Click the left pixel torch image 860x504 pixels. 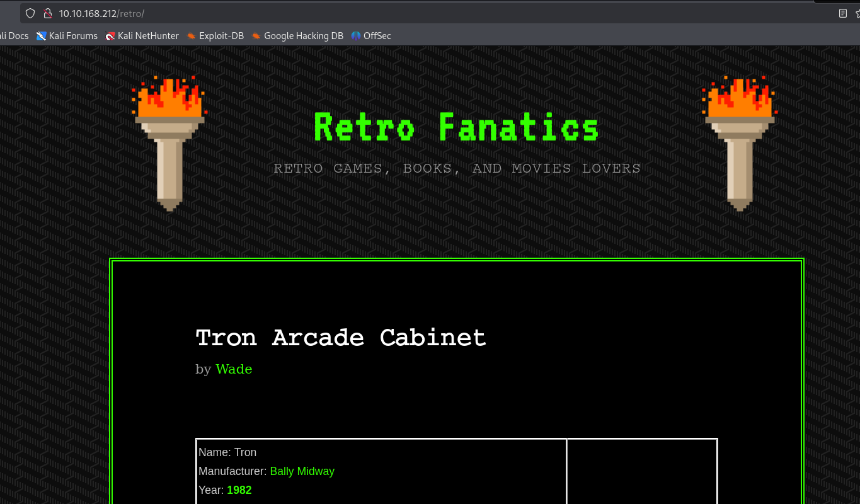click(x=169, y=143)
